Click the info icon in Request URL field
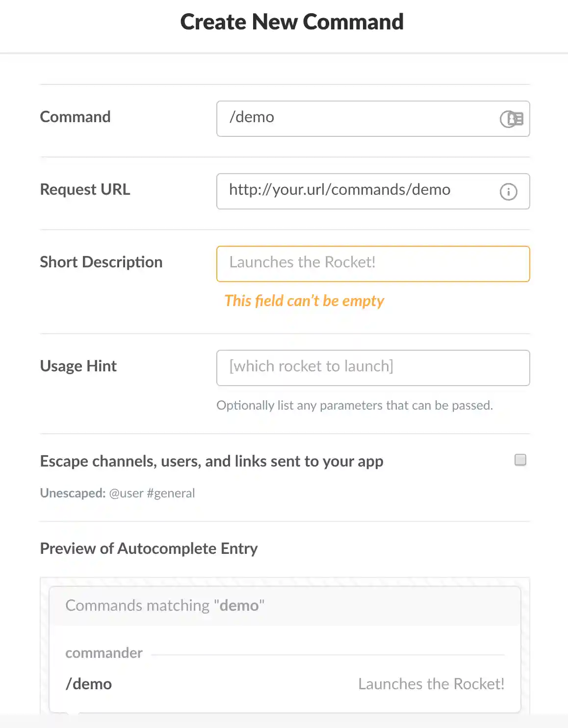The height and width of the screenshot is (728, 568). (x=508, y=191)
